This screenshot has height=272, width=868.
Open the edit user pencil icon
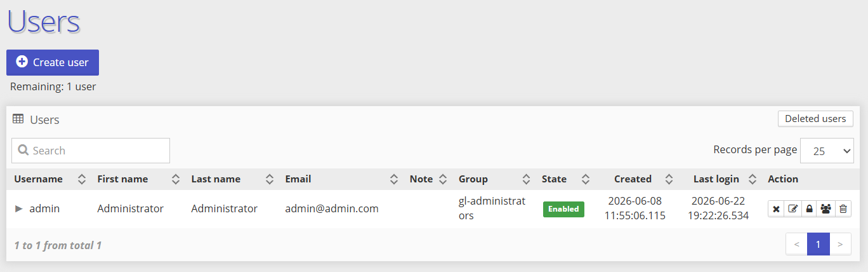pyautogui.click(x=792, y=208)
